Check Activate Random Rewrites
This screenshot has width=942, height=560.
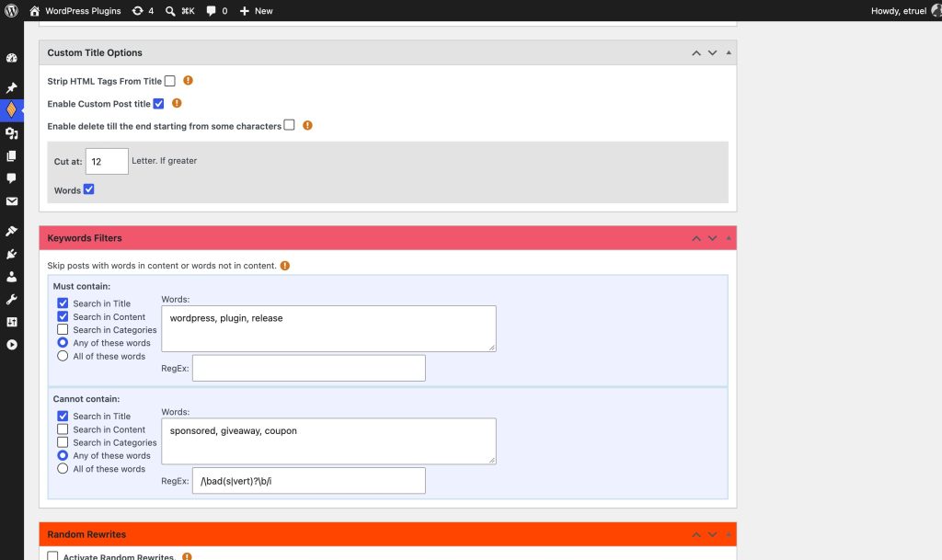click(52, 555)
